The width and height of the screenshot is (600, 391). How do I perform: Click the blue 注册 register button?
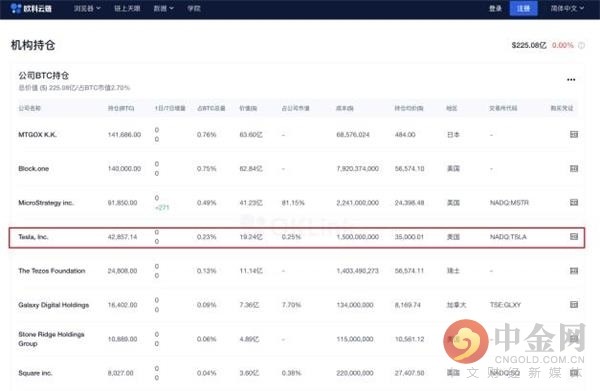[x=523, y=8]
